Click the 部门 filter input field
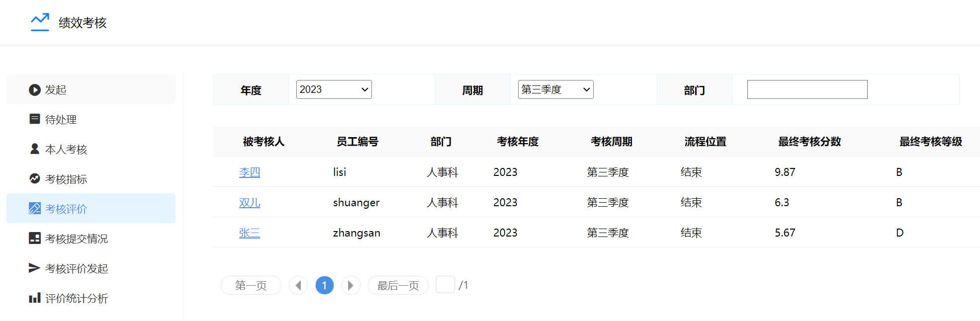 click(807, 89)
